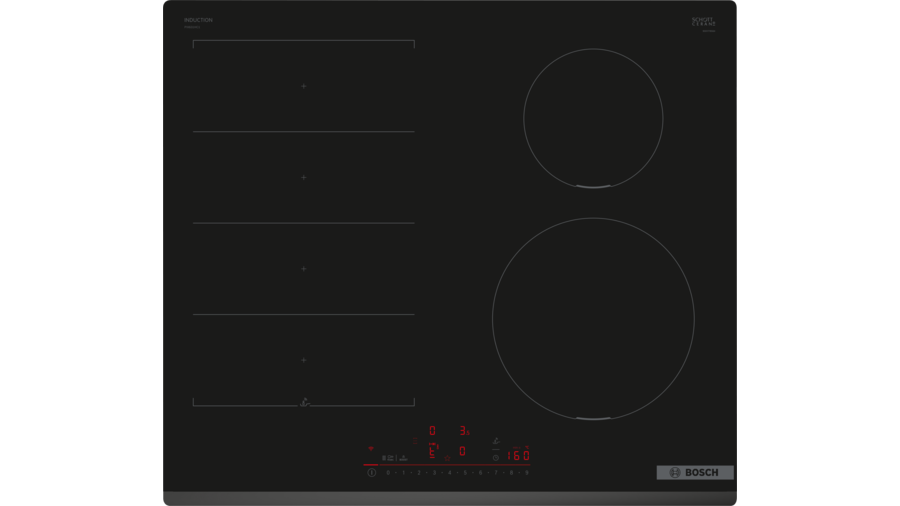Tap the red Wi-Fi Home Connect icon
900x506 pixels.
[371, 449]
